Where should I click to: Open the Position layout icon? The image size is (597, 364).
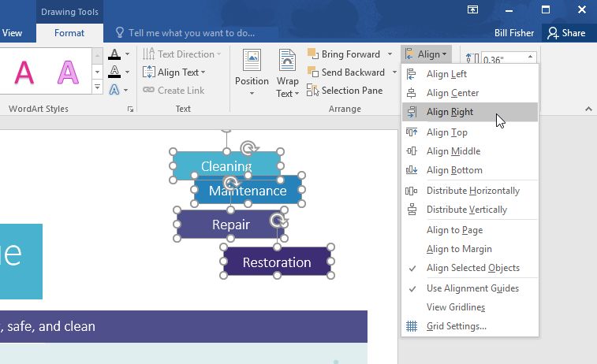coord(252,60)
